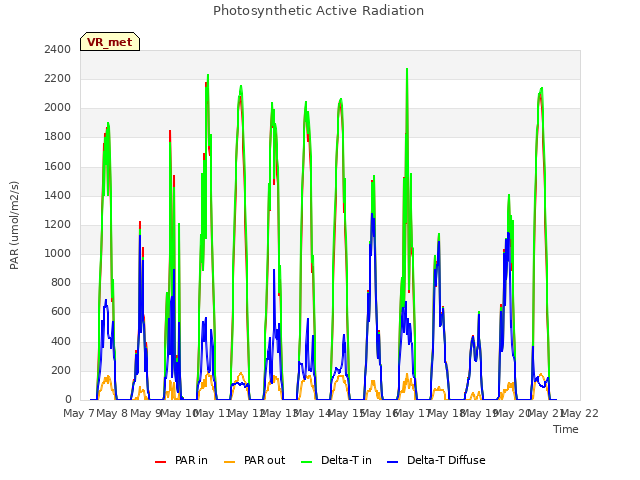Viewport: 640px width, 480px height.
Task: Click the Delta-T Diffuse legend entry
Action: (x=436, y=460)
